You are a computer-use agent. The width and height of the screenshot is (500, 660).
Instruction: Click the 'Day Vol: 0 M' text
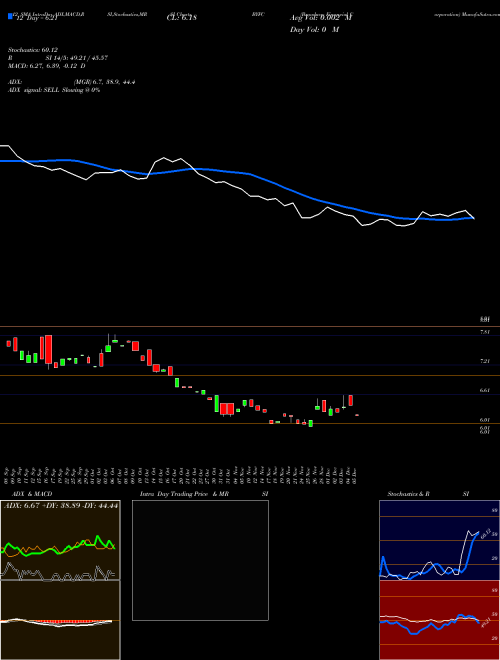pyautogui.click(x=314, y=30)
